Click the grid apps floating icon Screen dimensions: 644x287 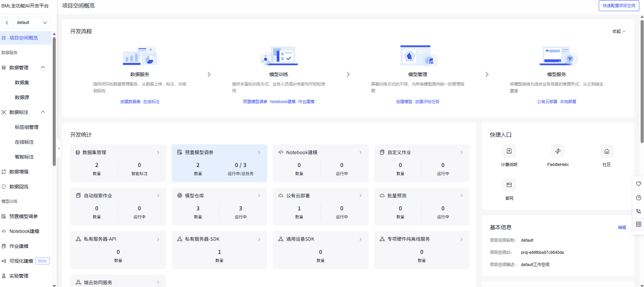tap(639, 224)
